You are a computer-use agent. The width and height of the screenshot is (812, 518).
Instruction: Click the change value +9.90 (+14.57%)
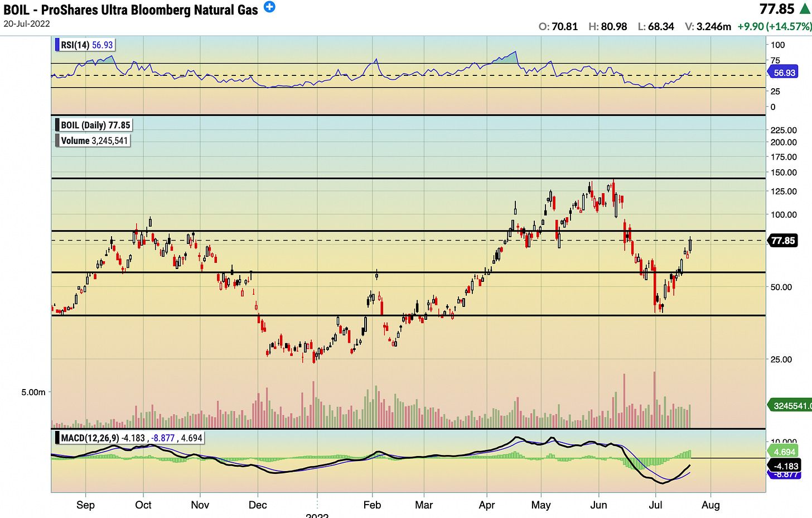(x=774, y=27)
